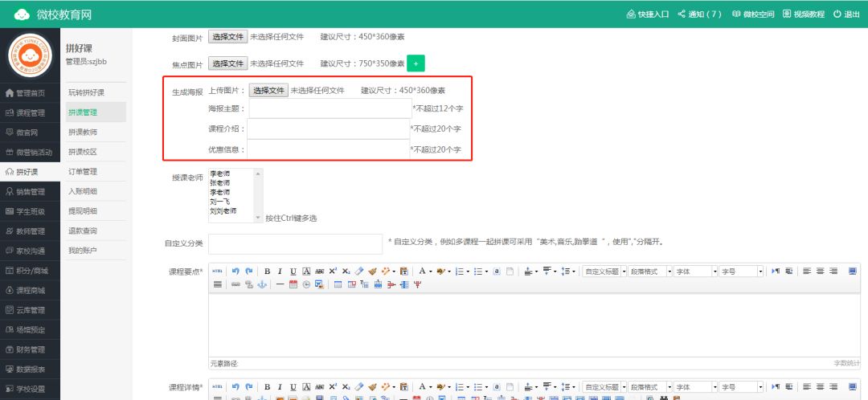Click redo icon in 课程要点 editor
This screenshot has width=868, height=400.
[x=249, y=271]
